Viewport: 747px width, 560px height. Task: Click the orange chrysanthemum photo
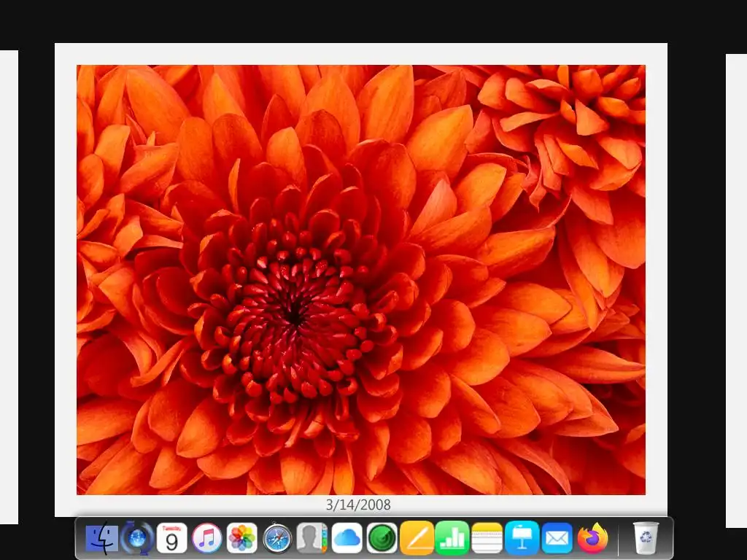(x=360, y=279)
